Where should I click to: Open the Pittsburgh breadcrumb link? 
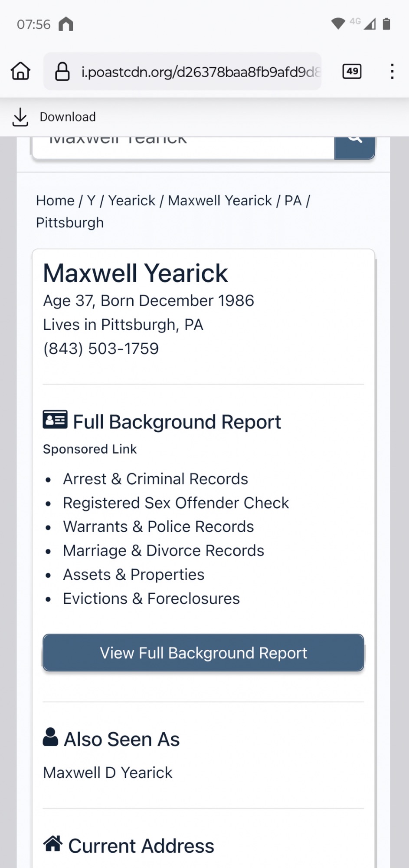(x=70, y=223)
